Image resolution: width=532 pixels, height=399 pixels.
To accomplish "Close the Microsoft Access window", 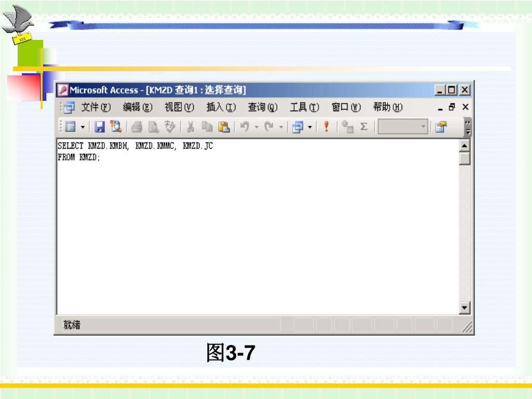I will (464, 90).
